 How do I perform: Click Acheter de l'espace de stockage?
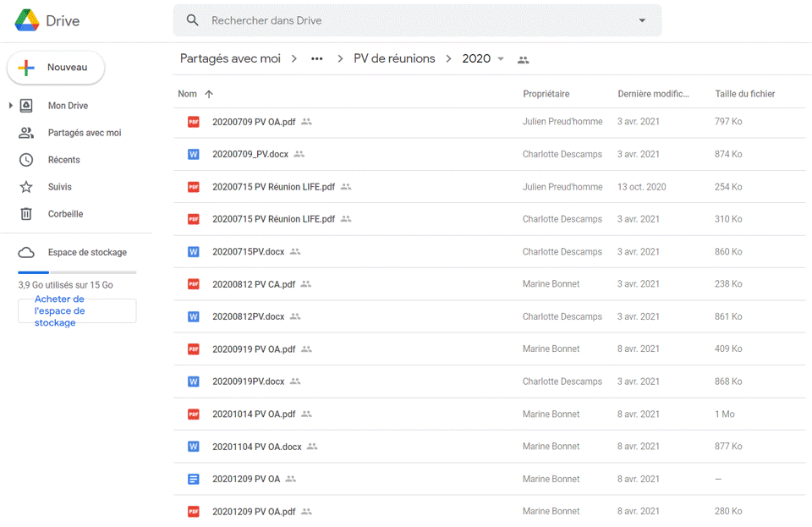pyautogui.click(x=77, y=310)
